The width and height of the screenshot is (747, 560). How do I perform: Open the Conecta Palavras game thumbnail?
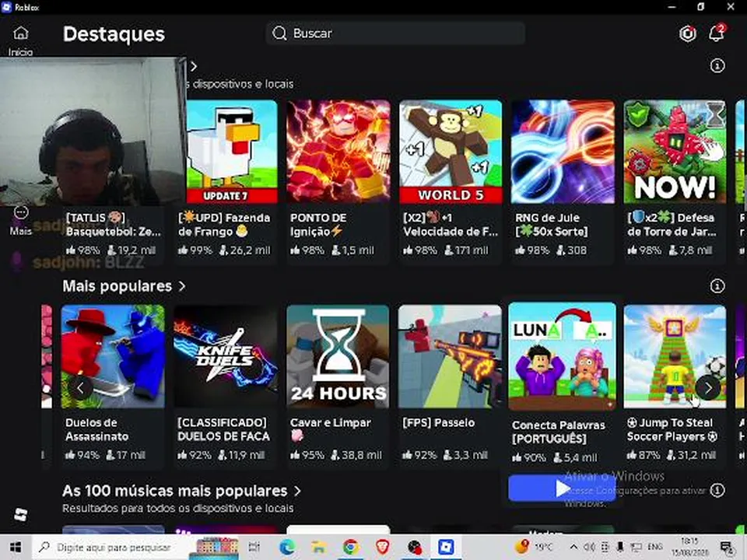point(562,356)
